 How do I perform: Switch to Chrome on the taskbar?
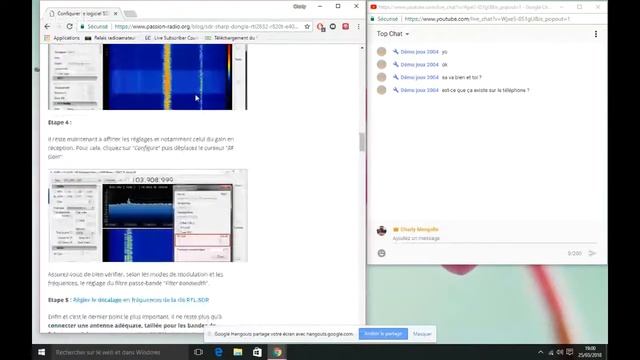pyautogui.click(x=277, y=352)
